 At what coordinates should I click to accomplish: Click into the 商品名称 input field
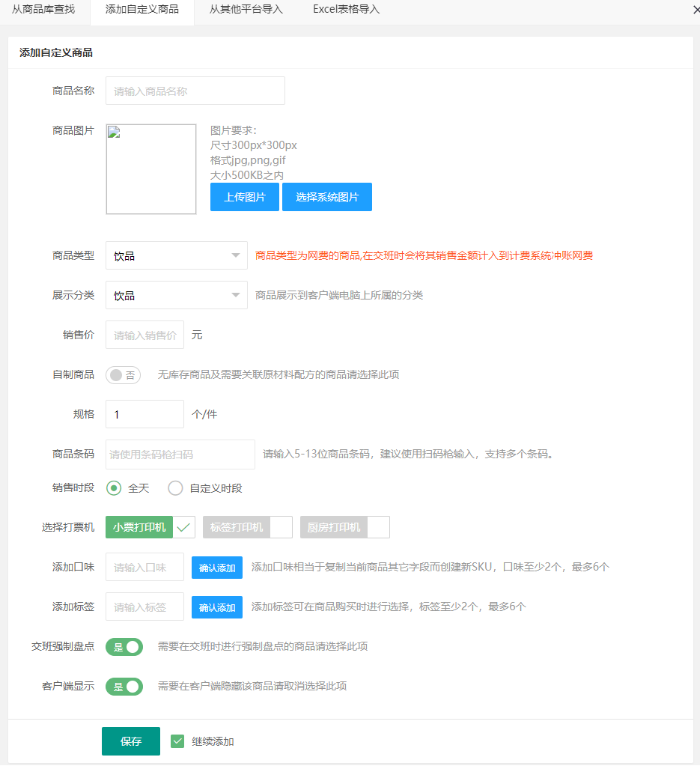click(x=195, y=91)
